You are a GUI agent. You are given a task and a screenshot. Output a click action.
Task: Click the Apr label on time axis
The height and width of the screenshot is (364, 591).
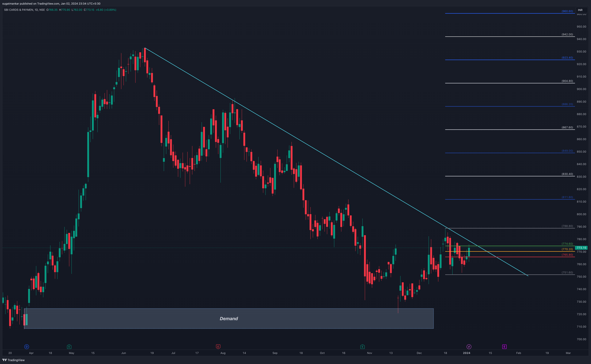tap(31, 353)
